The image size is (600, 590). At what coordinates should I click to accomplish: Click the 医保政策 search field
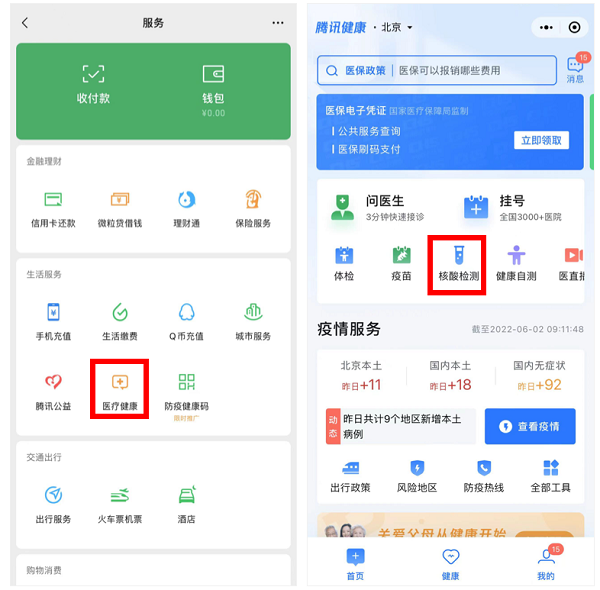click(437, 70)
